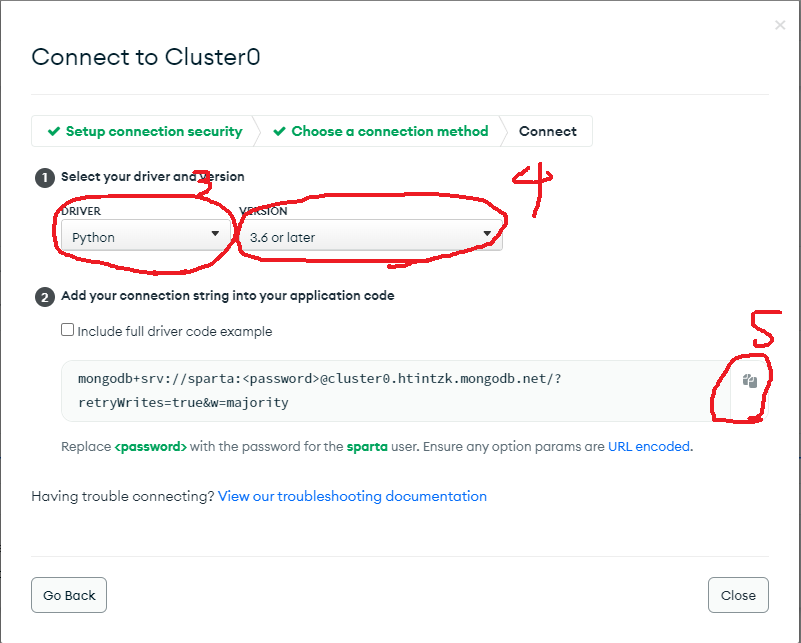Click the step 2 number badge
Screen dimensions: 801x643
coord(45,297)
